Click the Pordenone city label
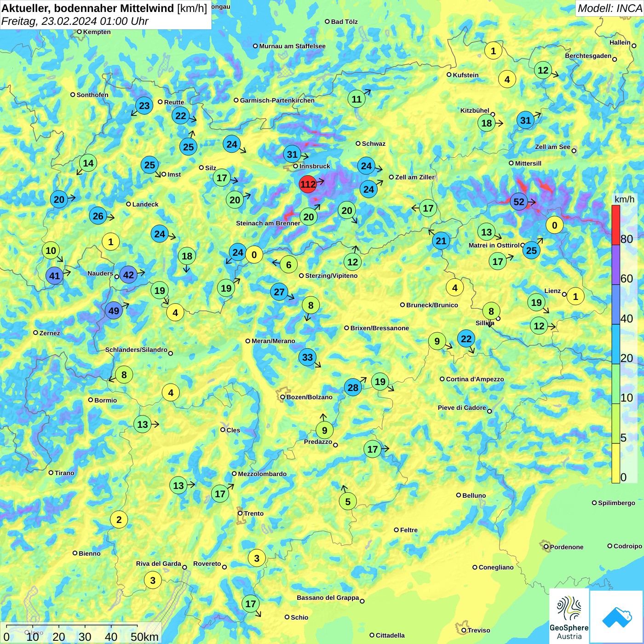Viewport: 644px width, 644px height. pyautogui.click(x=567, y=547)
